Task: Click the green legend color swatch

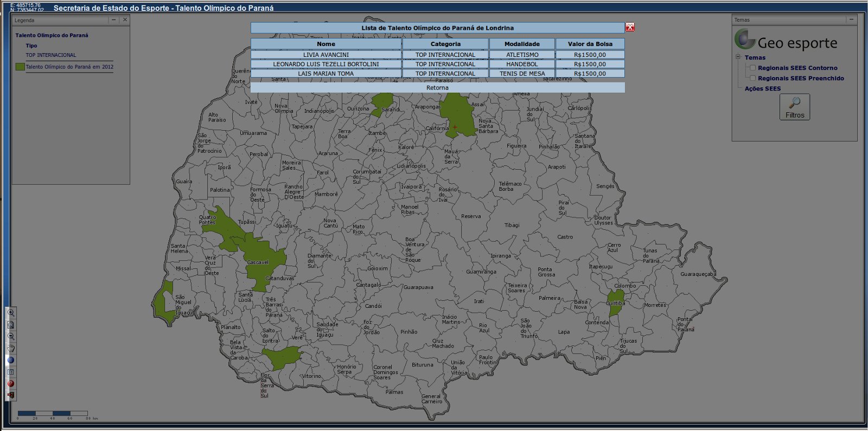Action: [20, 67]
